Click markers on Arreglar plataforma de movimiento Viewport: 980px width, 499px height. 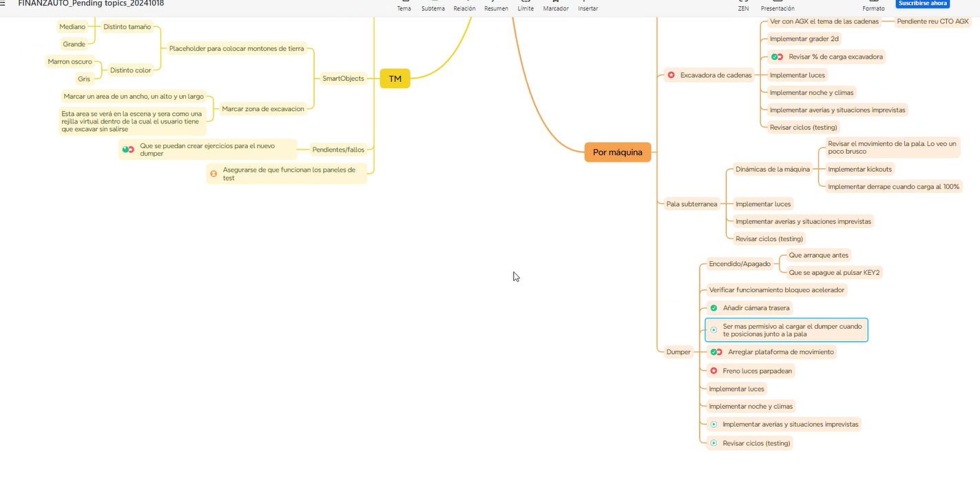coord(716,352)
